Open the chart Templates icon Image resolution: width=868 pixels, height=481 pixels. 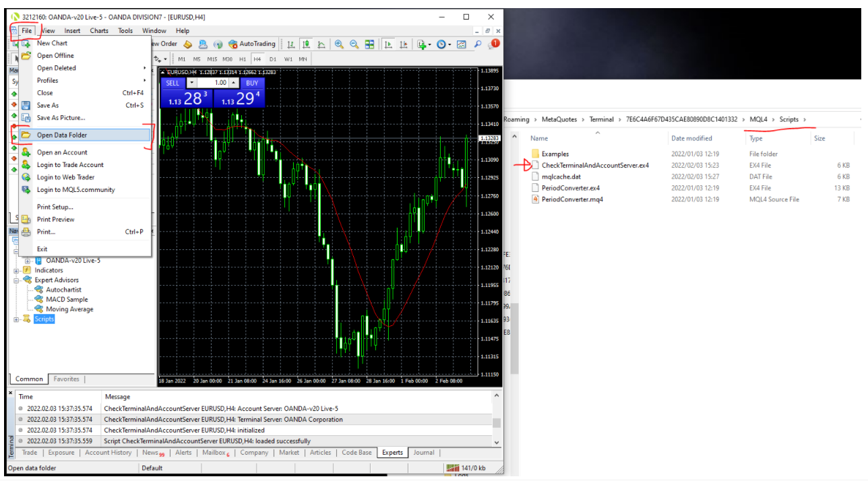tap(461, 44)
